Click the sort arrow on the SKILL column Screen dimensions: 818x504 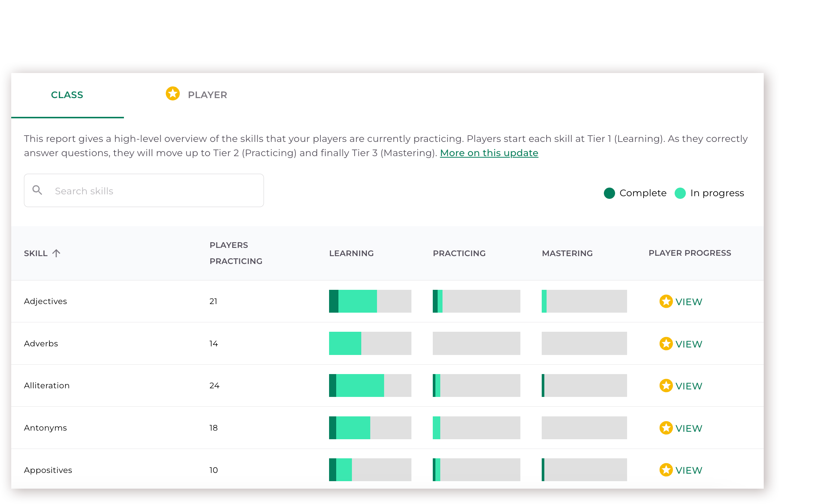click(x=57, y=253)
